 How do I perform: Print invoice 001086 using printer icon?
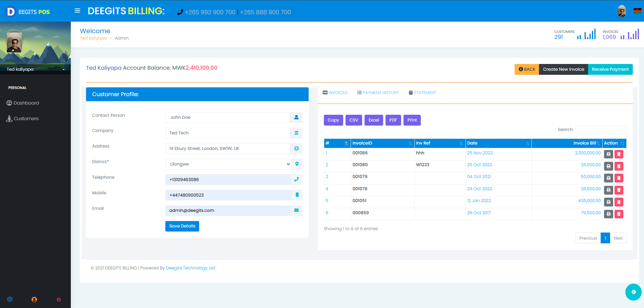[608, 154]
